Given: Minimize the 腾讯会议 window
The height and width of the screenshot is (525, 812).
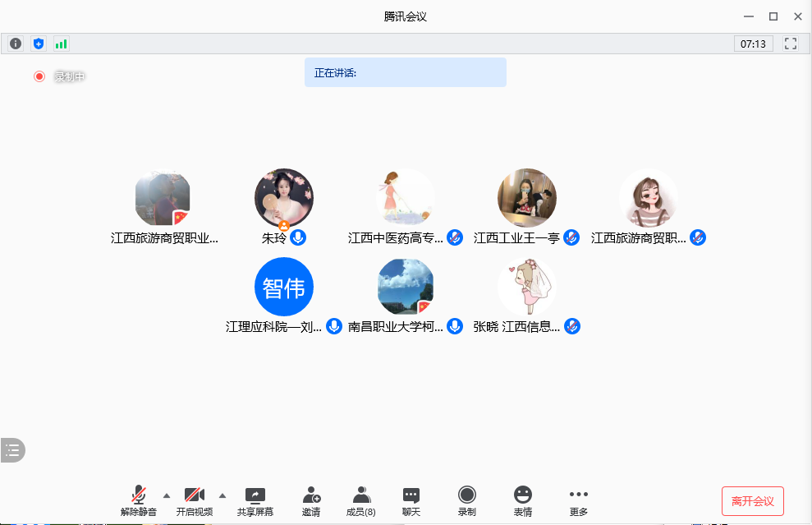Looking at the screenshot, I should click(749, 16).
